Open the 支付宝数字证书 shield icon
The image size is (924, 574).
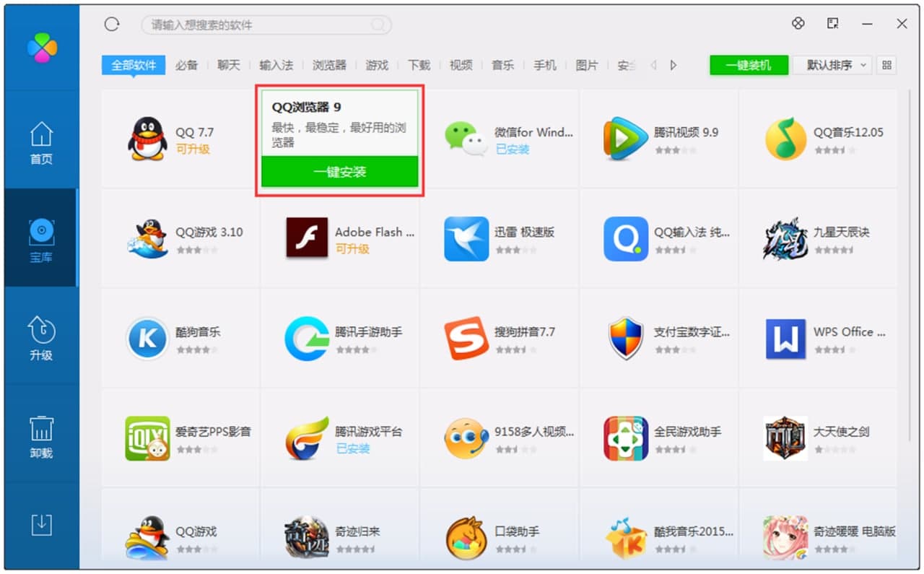626,339
